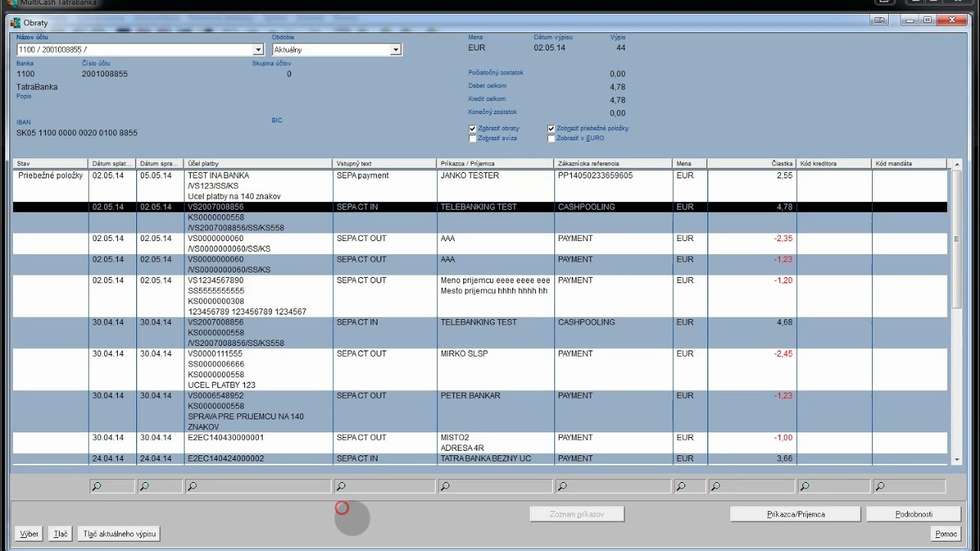This screenshot has width=980, height=551.
Task: Click the Tlač aktuálneho výpisu button
Action: tap(119, 534)
